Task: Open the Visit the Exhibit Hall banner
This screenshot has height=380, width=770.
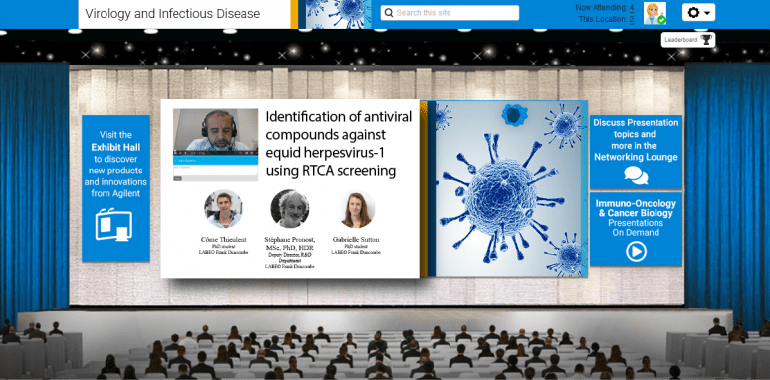Action: click(x=116, y=188)
